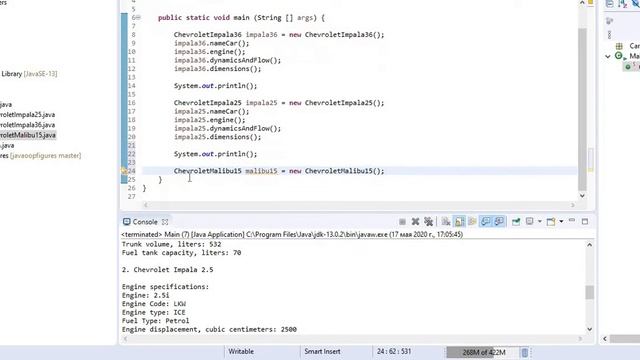Viewport: 640px width, 360px height.
Task: Select the Main class in the Outline view
Action: [634, 56]
